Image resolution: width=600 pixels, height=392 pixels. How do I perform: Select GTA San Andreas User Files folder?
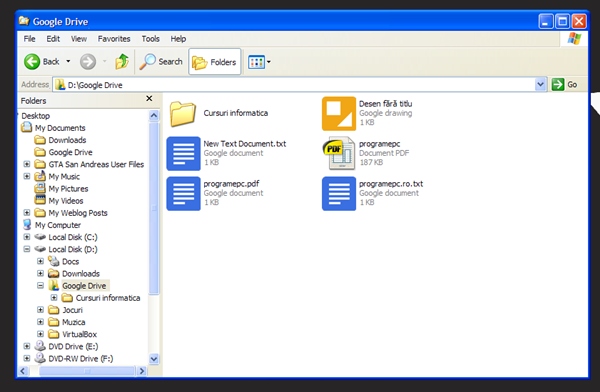click(96, 165)
